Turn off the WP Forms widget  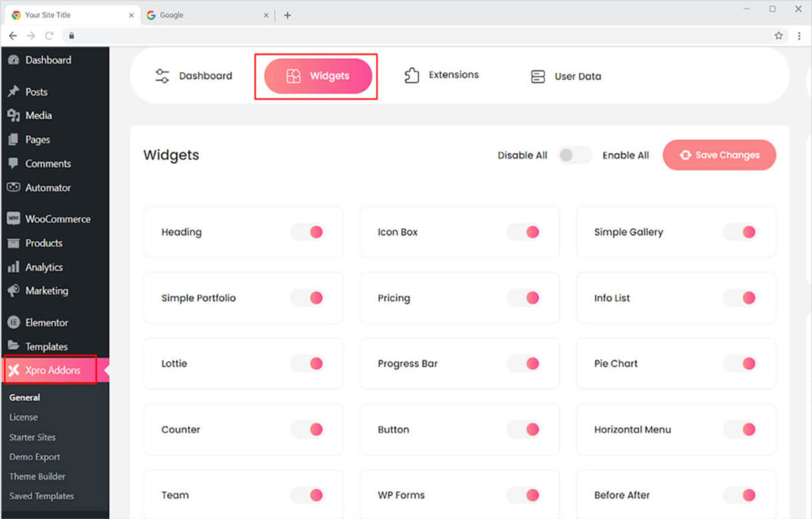pyautogui.click(x=523, y=495)
